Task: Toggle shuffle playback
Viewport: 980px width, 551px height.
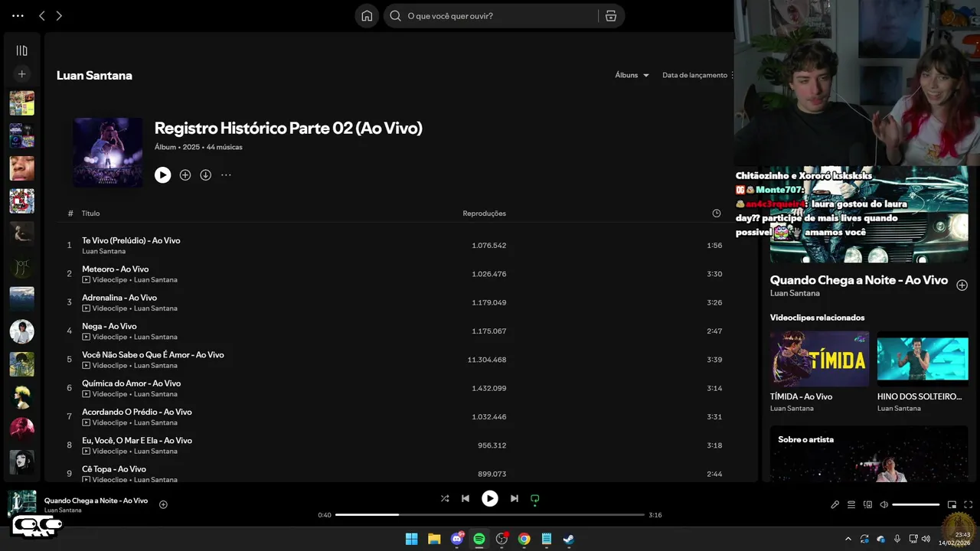Action: click(x=445, y=499)
